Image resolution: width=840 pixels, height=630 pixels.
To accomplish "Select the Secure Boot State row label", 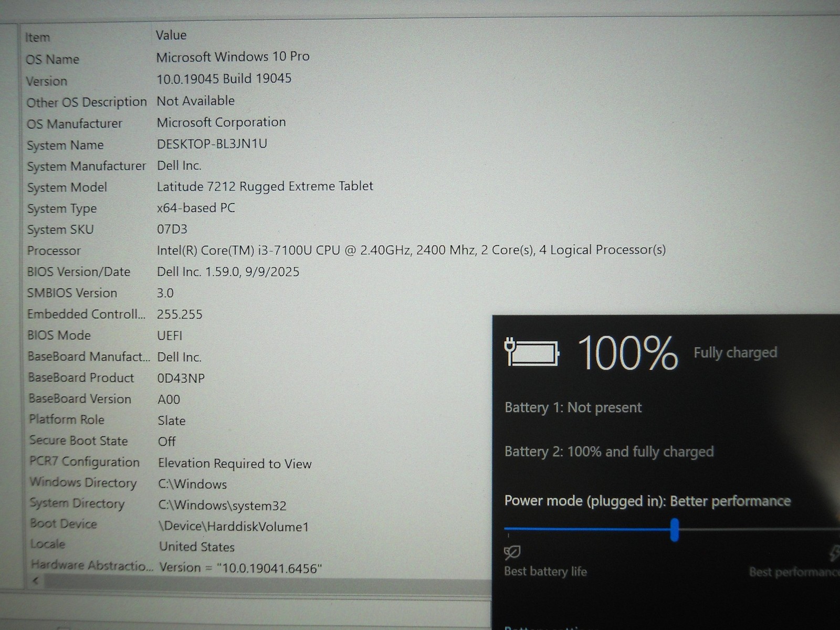I will 79,441.
